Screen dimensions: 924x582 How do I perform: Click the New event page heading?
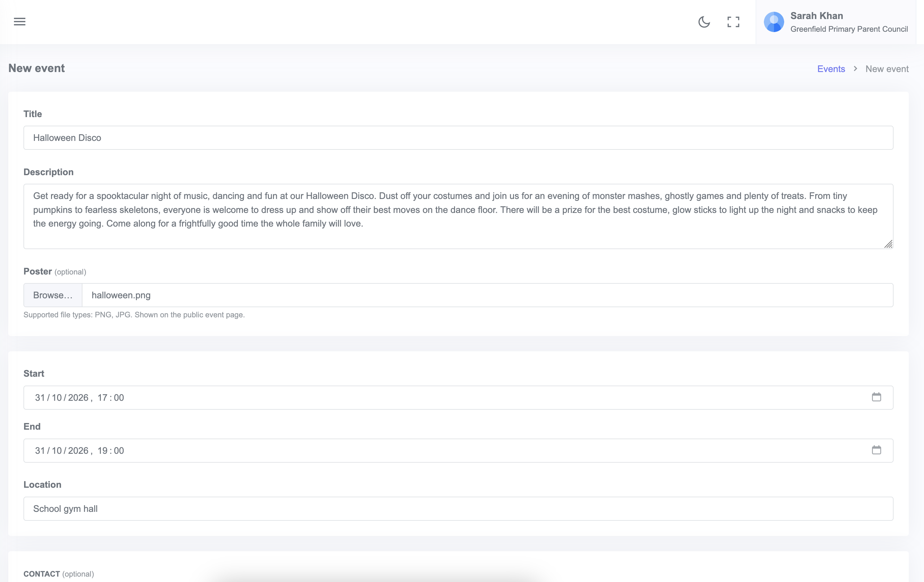(36, 68)
